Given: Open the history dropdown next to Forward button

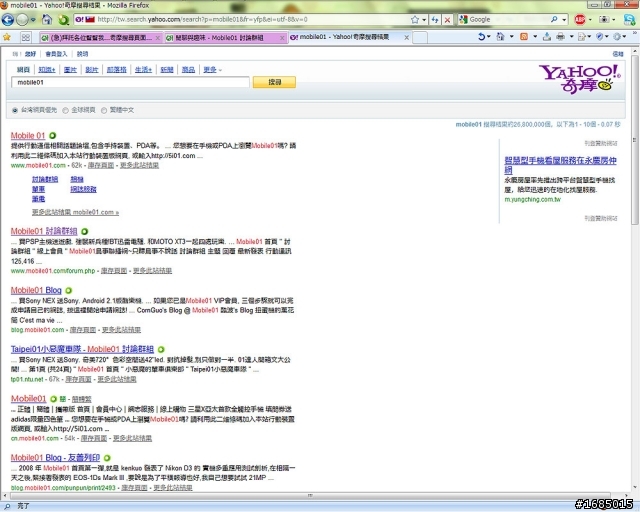Looking at the screenshot, I should (x=33, y=20).
